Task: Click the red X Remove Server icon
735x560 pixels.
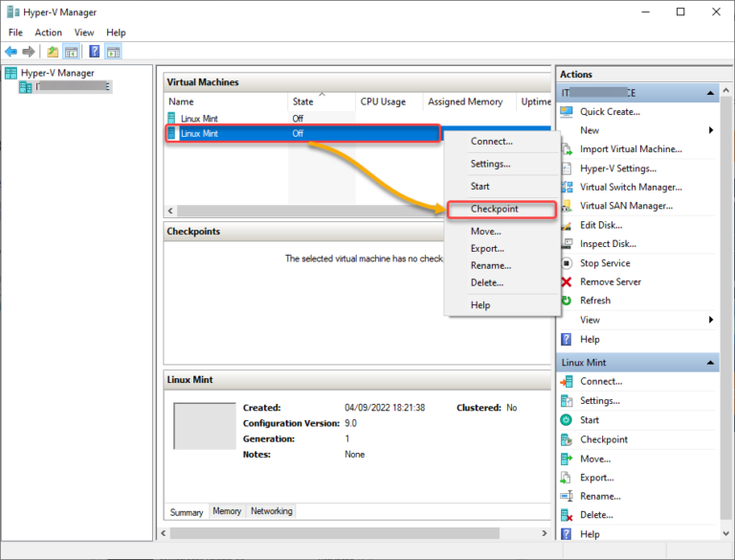Action: [567, 281]
